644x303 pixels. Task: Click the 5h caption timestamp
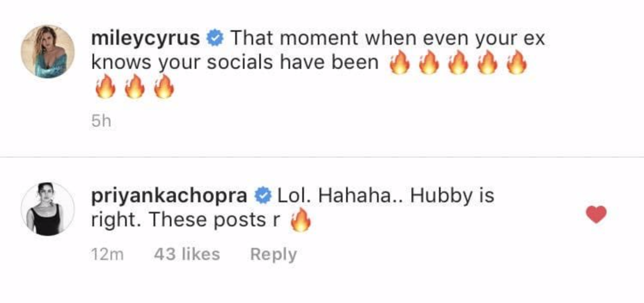(101, 122)
